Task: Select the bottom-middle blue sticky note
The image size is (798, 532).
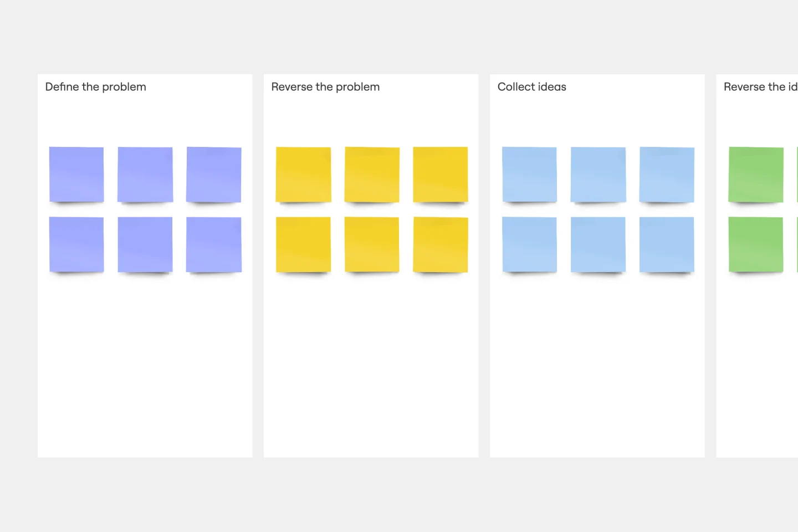Action: (598, 244)
